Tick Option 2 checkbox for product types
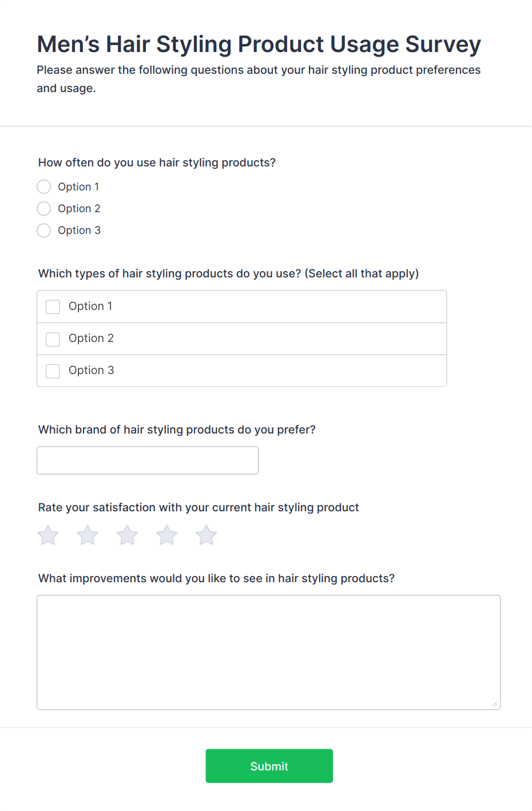Screen dimensions: 532x811 (53, 339)
